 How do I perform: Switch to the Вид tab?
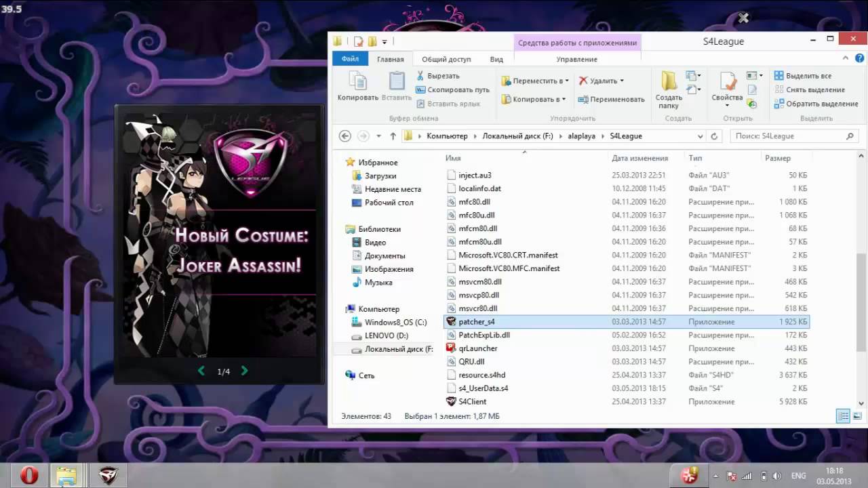tap(496, 59)
